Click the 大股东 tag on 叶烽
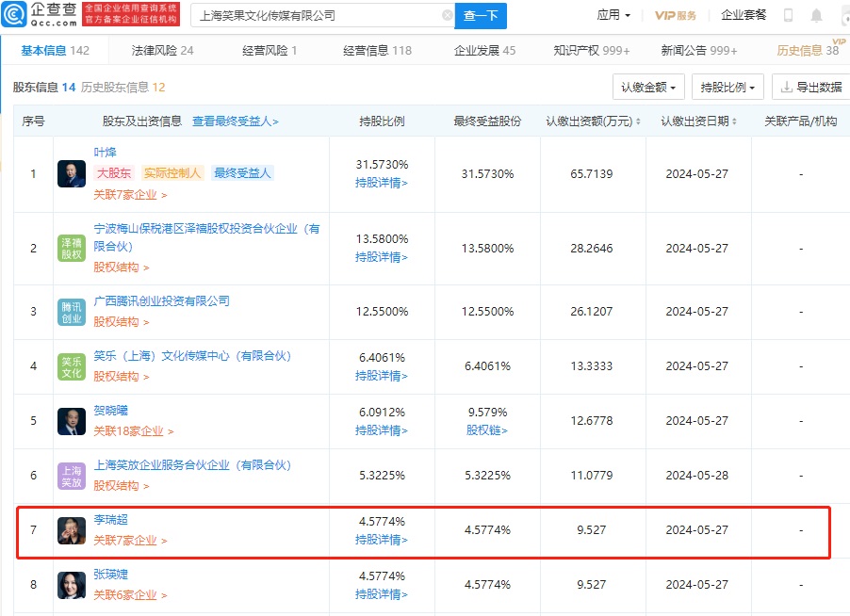 [114, 172]
